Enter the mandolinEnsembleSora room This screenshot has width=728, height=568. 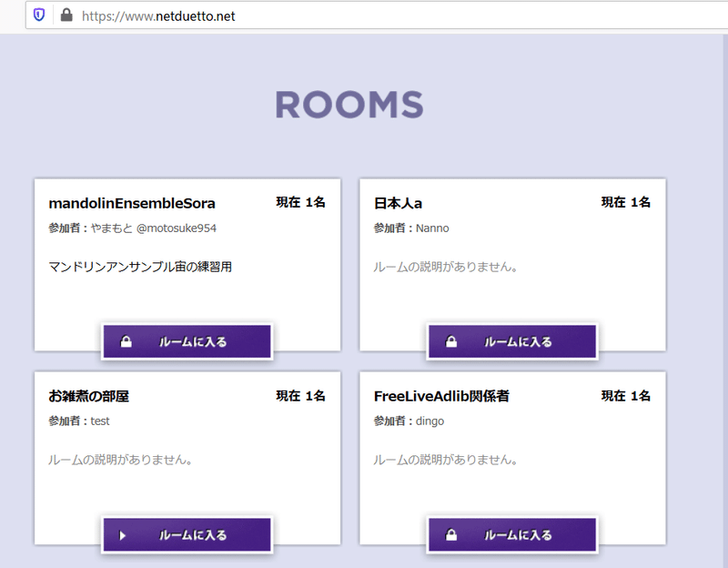tap(187, 342)
